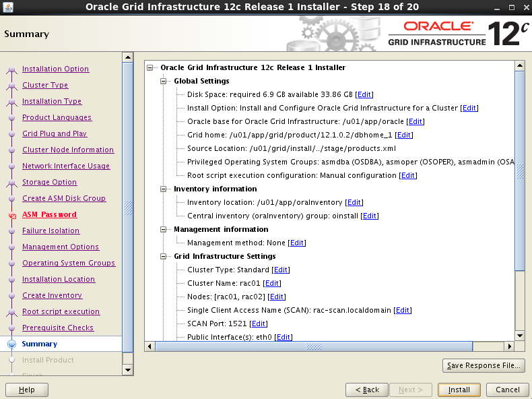Edit the Cluster Type Standard setting
Viewport: 532px width, 399px height.
[281, 270]
